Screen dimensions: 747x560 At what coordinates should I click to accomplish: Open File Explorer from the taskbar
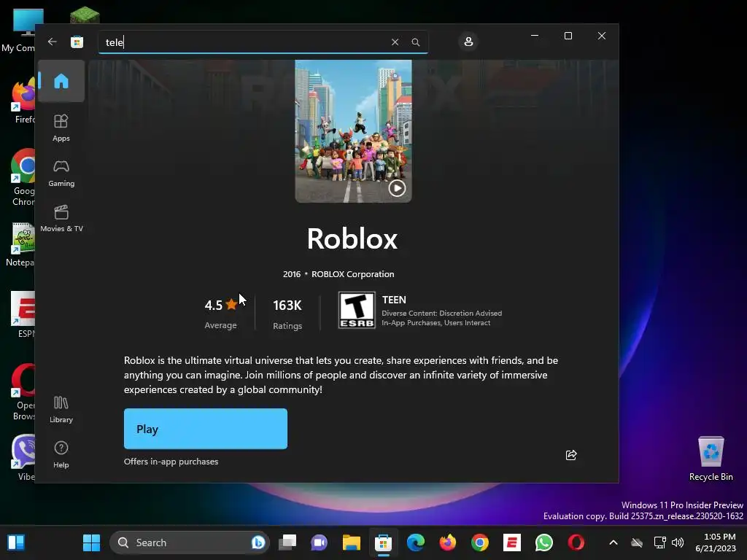coord(351,542)
